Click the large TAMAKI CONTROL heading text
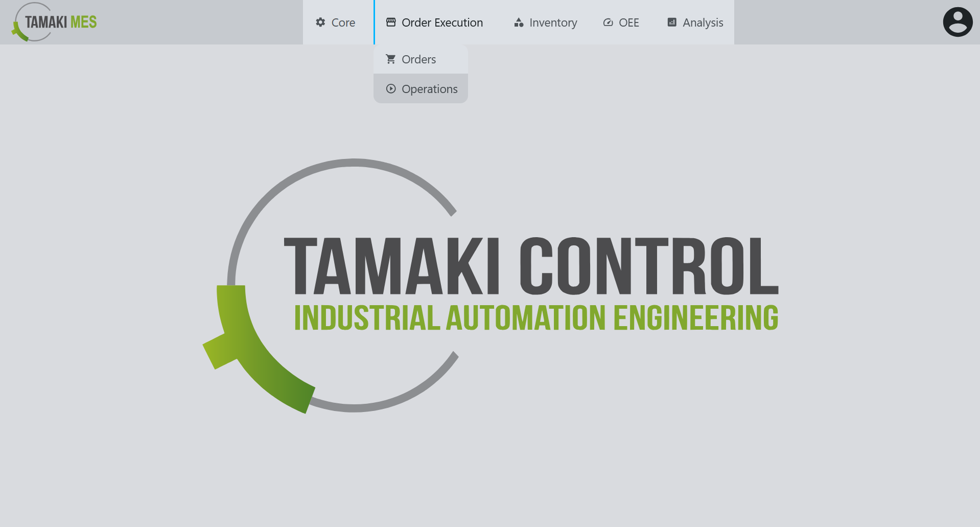Image resolution: width=980 pixels, height=527 pixels. pyautogui.click(x=530, y=266)
